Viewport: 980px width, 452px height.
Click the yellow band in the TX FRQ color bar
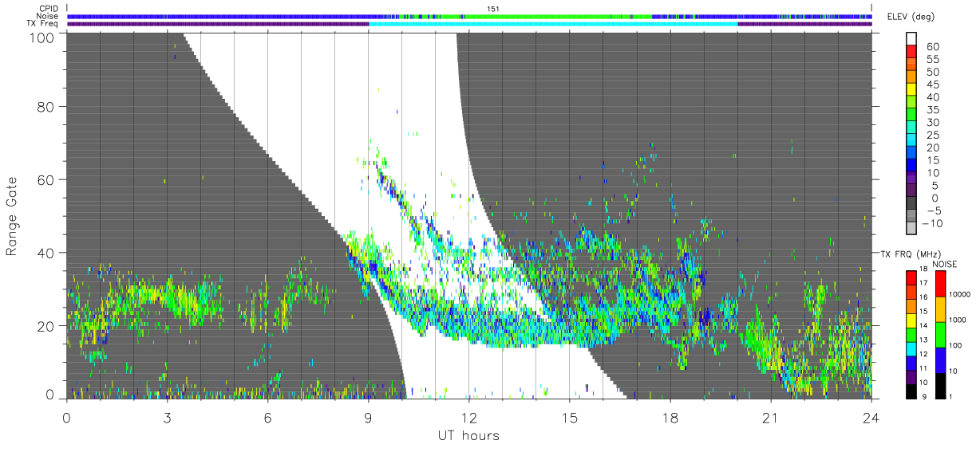coord(911,320)
